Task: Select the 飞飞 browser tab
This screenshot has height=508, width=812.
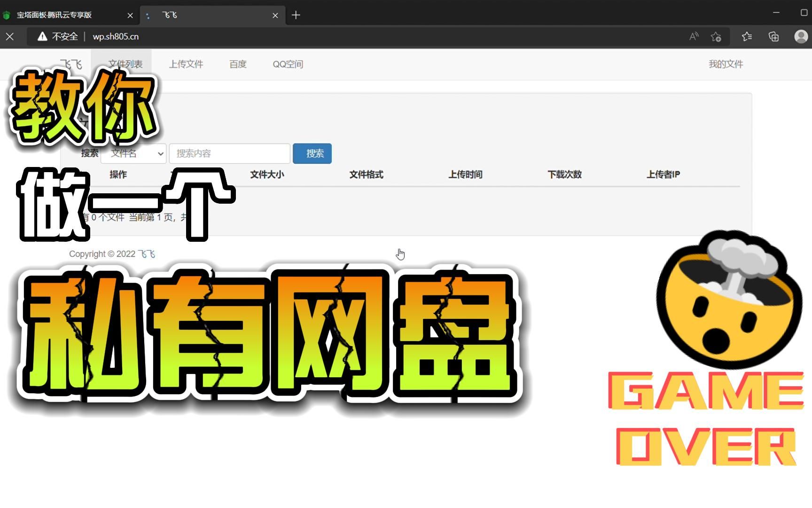Action: coord(211,15)
